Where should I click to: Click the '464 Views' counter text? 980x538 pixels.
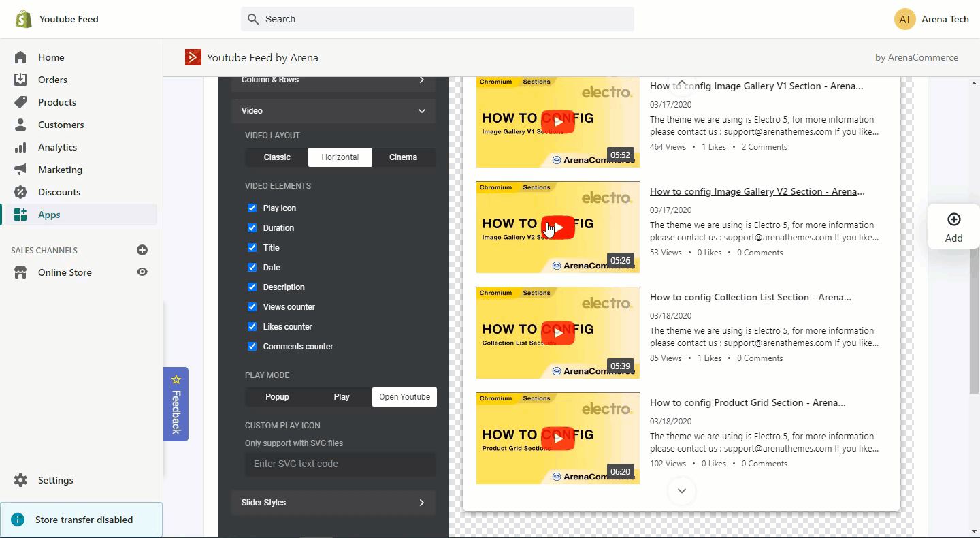pos(668,147)
